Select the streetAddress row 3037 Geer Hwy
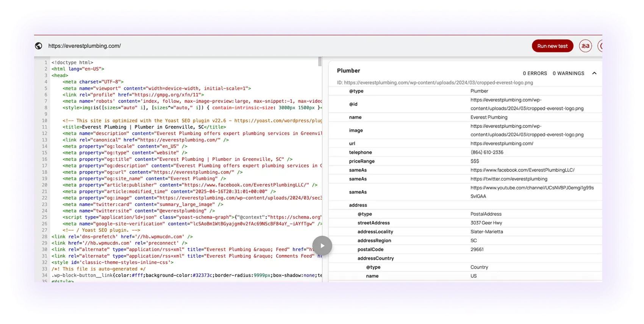This screenshot has width=644, height=324. click(x=465, y=223)
